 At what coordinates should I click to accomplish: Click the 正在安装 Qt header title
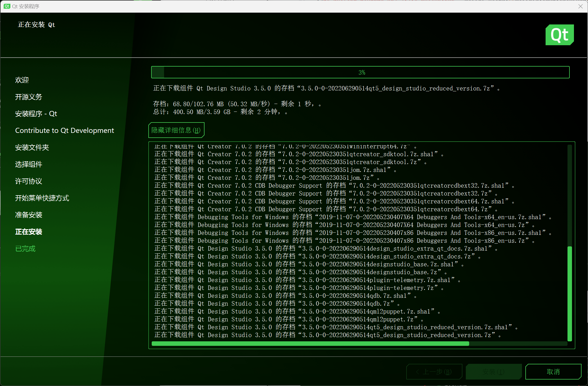point(37,25)
